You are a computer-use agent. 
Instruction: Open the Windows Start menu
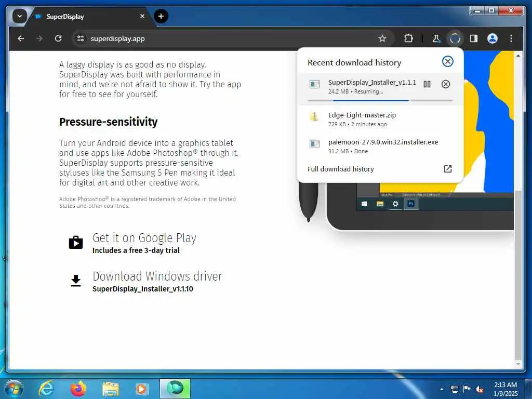click(14, 389)
